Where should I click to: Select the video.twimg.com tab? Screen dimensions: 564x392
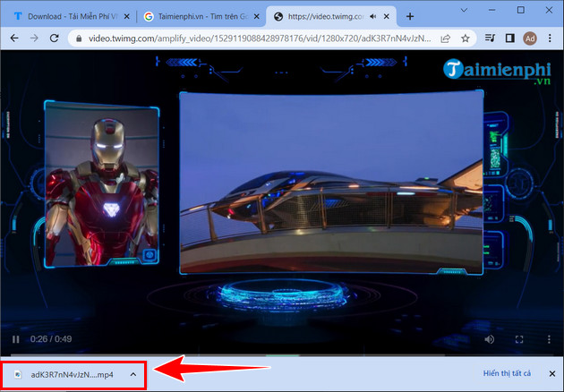[331, 16]
